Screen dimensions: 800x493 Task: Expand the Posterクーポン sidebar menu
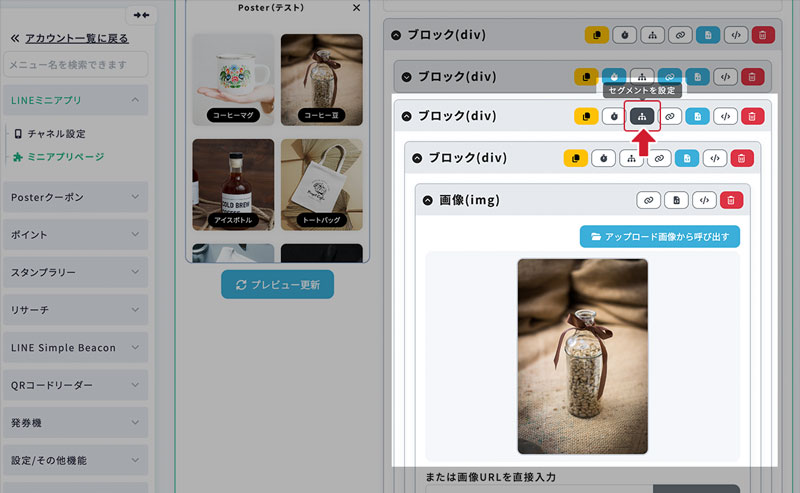pyautogui.click(x=75, y=197)
